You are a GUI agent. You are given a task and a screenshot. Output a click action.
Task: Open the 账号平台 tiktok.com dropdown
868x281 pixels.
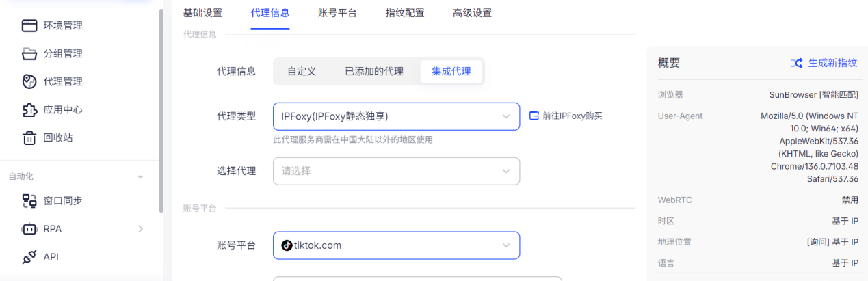396,245
